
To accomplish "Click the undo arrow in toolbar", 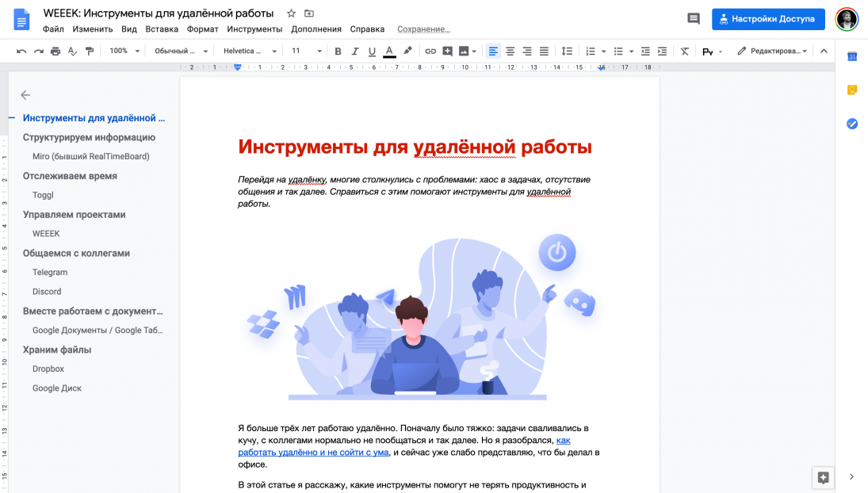I will click(x=21, y=51).
